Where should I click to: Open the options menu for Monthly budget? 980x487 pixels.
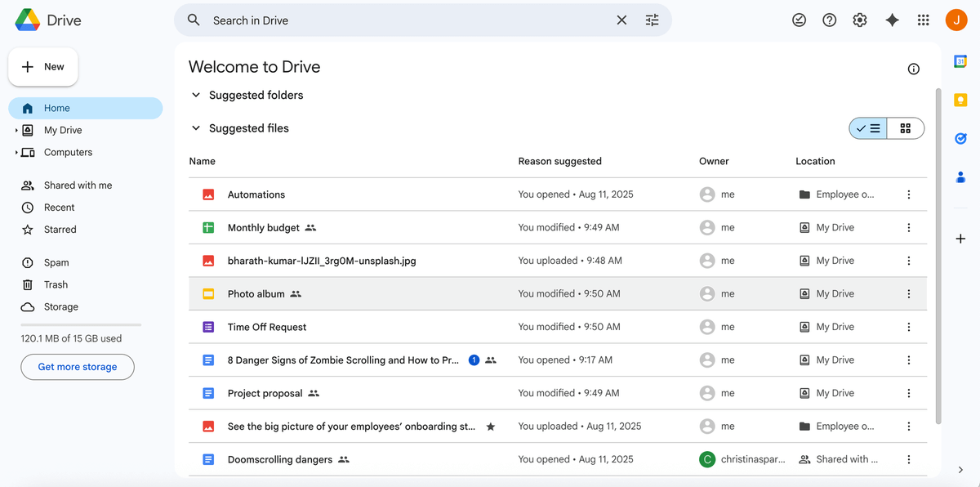point(908,227)
